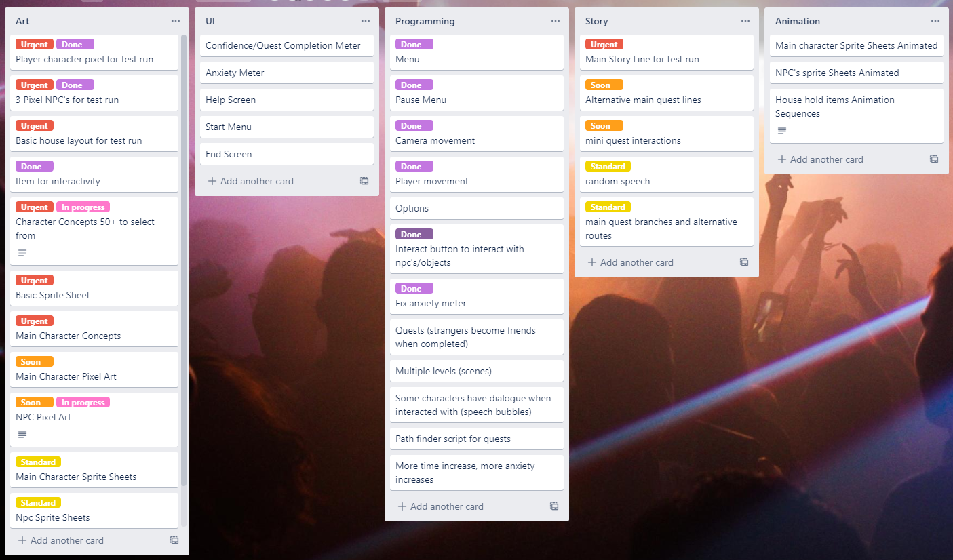Image resolution: width=953 pixels, height=560 pixels.
Task: Add another card to the UI list
Action: coord(250,181)
